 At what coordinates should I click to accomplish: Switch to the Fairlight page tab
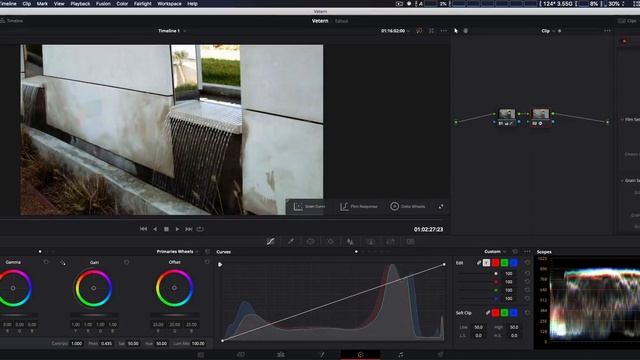click(x=400, y=355)
